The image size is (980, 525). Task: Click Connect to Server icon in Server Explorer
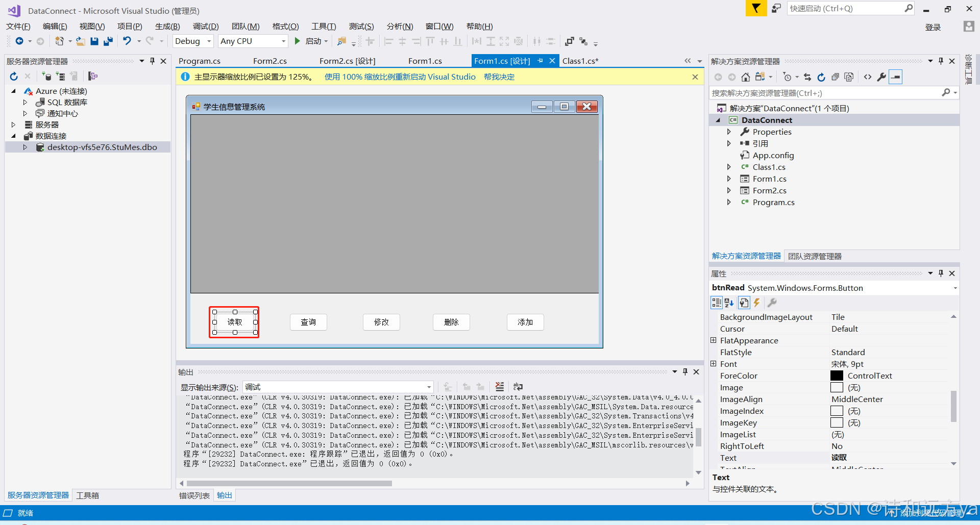[60, 77]
